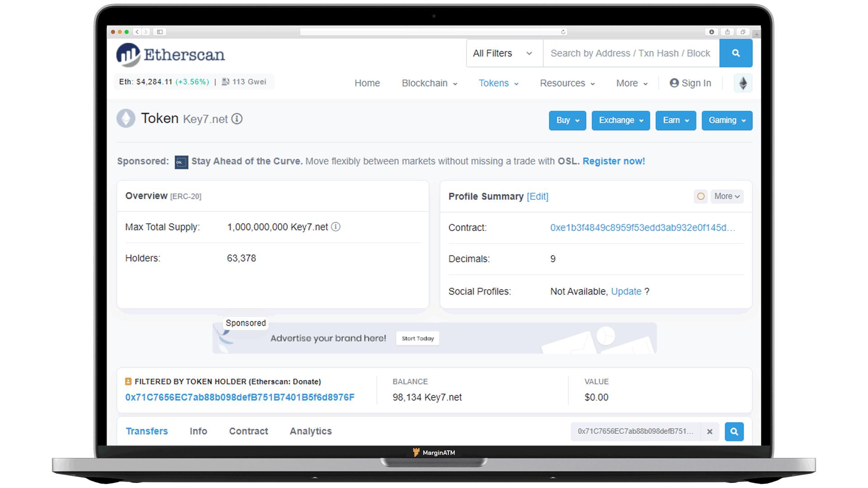Click the browser share icon

point(727,32)
